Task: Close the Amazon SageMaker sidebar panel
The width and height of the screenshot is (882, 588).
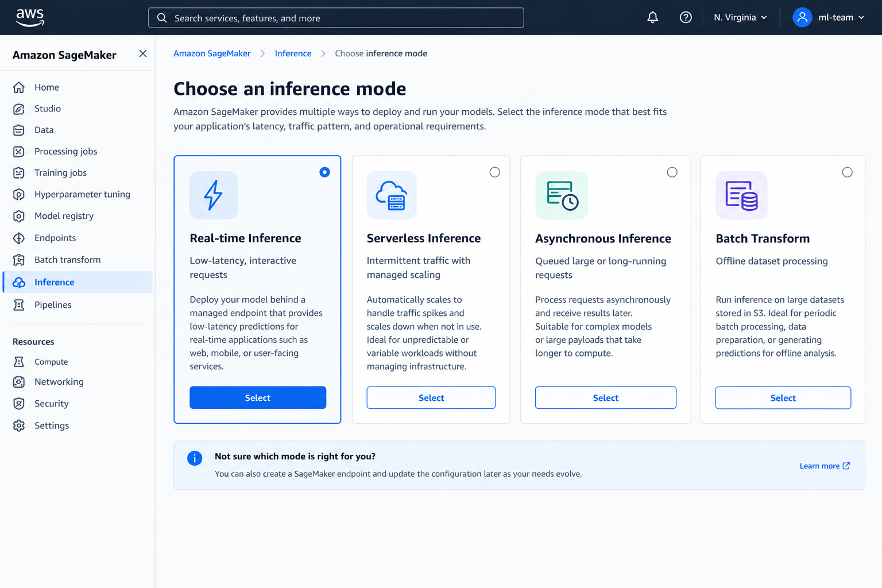Action: (143, 53)
